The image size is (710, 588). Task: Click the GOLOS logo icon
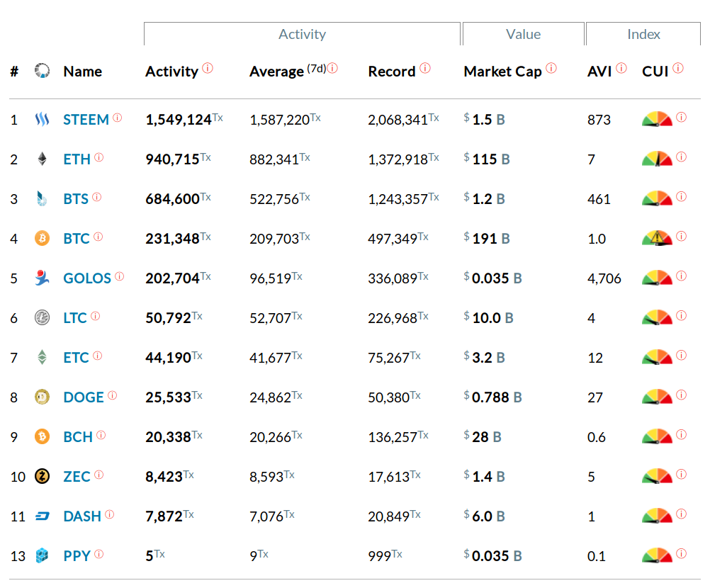pos(42,278)
